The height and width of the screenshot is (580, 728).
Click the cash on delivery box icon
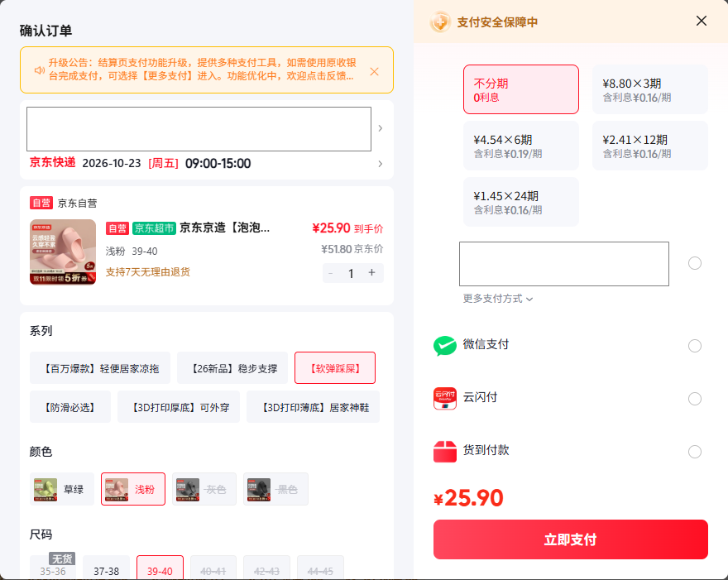pos(445,452)
